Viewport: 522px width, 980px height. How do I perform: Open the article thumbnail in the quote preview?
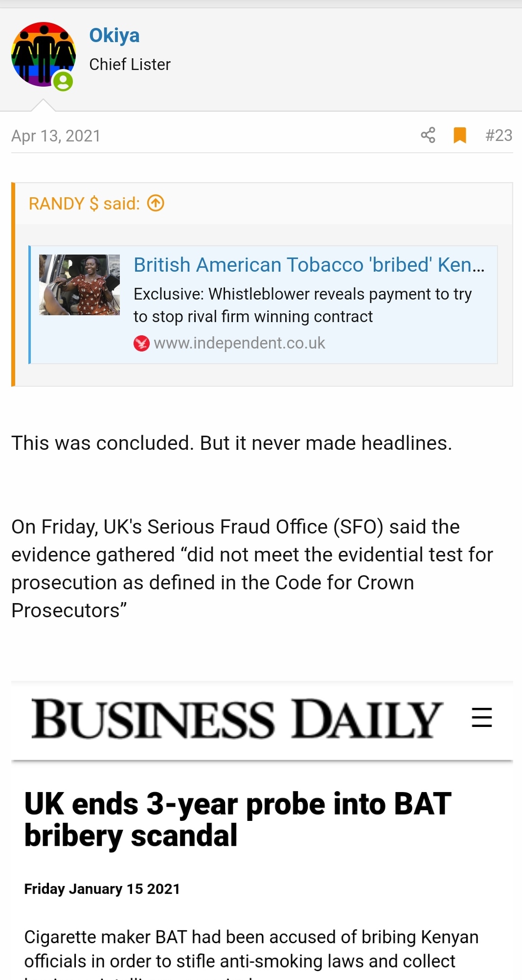[79, 284]
